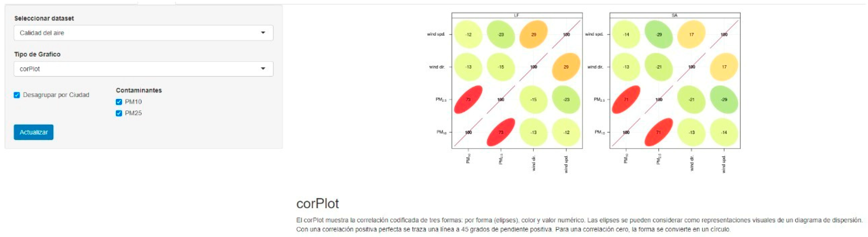Click the red 73 ellipse in LF PM2.5 row

pyautogui.click(x=468, y=99)
